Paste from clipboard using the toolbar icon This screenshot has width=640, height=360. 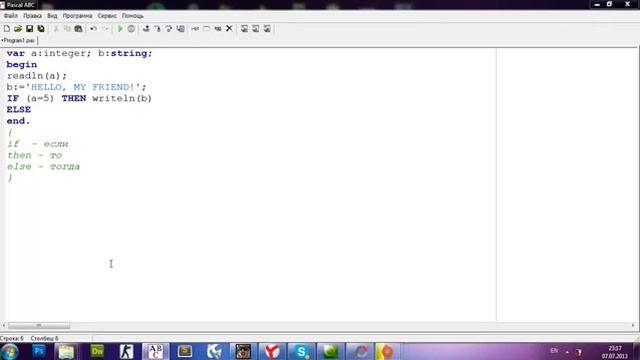click(x=78, y=29)
